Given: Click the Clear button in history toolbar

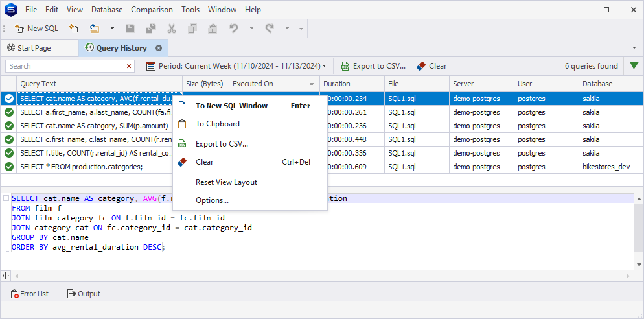Looking at the screenshot, I should [x=431, y=66].
